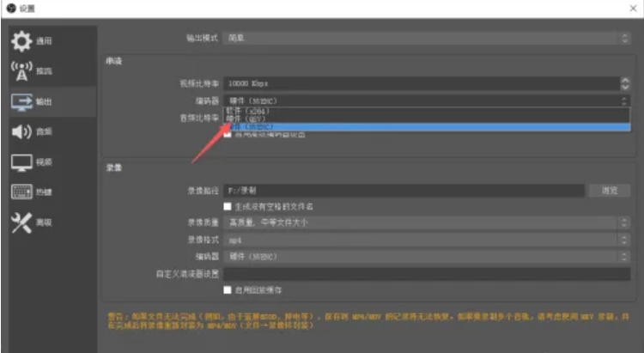Open General settings gear icon
644x353 pixels.
[x=21, y=41]
